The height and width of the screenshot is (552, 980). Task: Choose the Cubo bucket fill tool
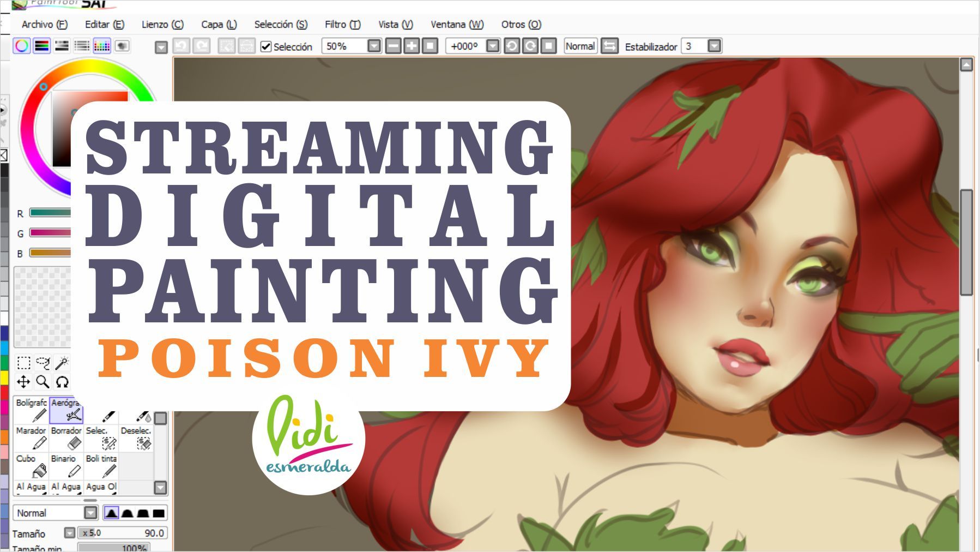point(31,466)
